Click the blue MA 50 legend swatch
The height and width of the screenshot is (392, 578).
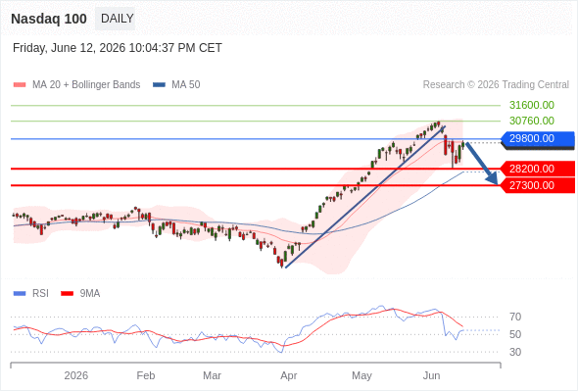[159, 85]
